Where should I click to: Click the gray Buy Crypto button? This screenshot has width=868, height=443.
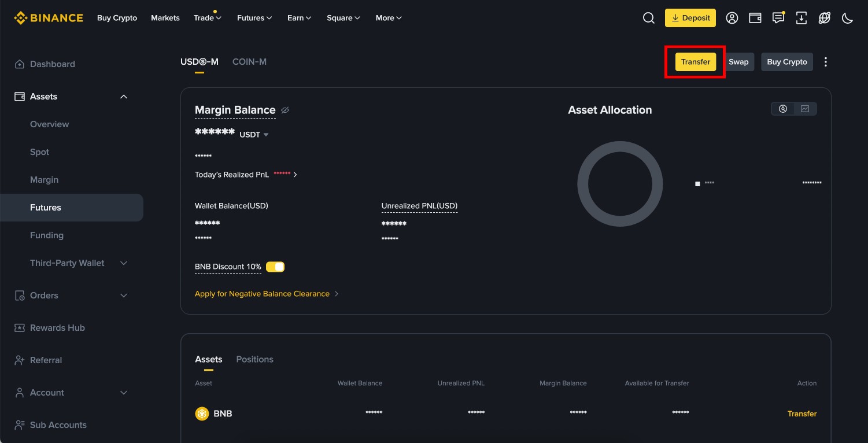pos(787,62)
